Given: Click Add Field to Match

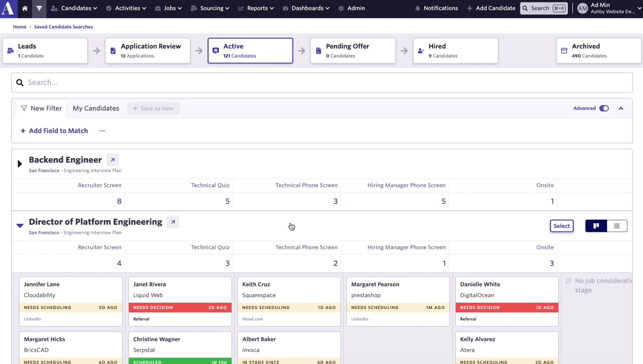Looking at the screenshot, I should click(54, 131).
